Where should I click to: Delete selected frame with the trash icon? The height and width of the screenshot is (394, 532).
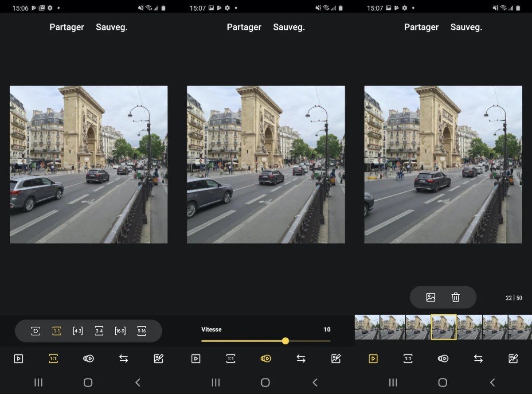coord(456,297)
